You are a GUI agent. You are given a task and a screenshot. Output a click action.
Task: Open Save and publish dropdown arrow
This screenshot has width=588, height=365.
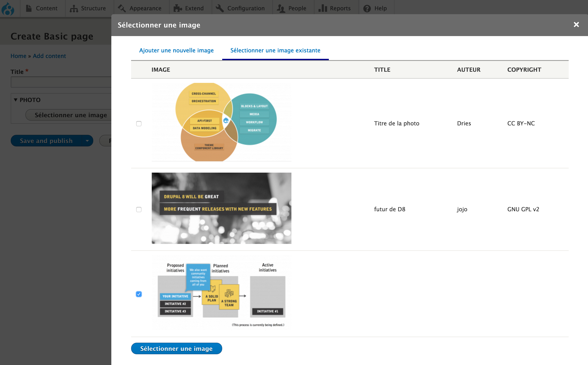pyautogui.click(x=87, y=140)
